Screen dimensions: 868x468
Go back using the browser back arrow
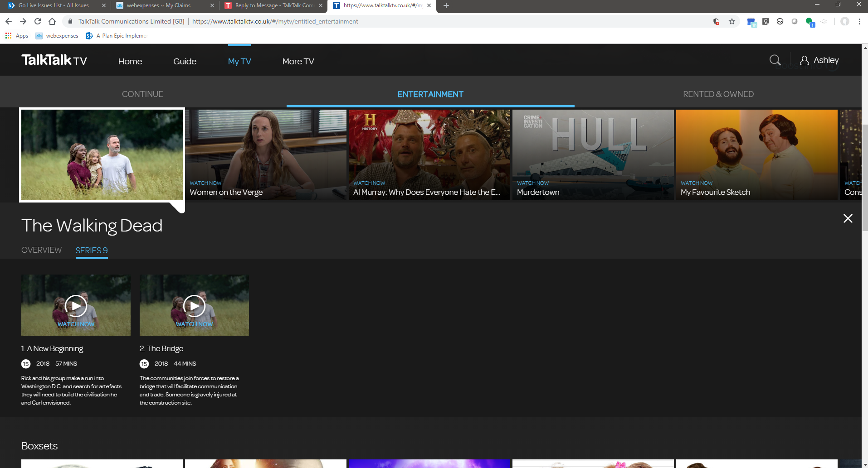(x=8, y=21)
